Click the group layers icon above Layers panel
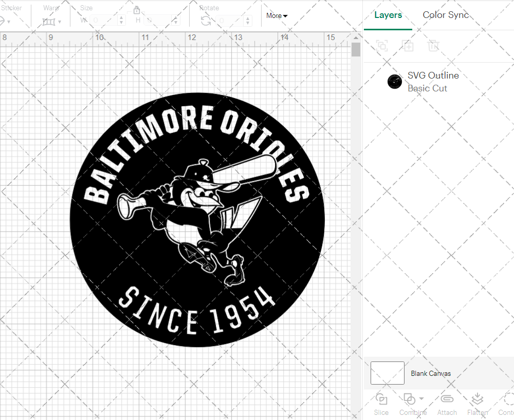 coord(381,46)
